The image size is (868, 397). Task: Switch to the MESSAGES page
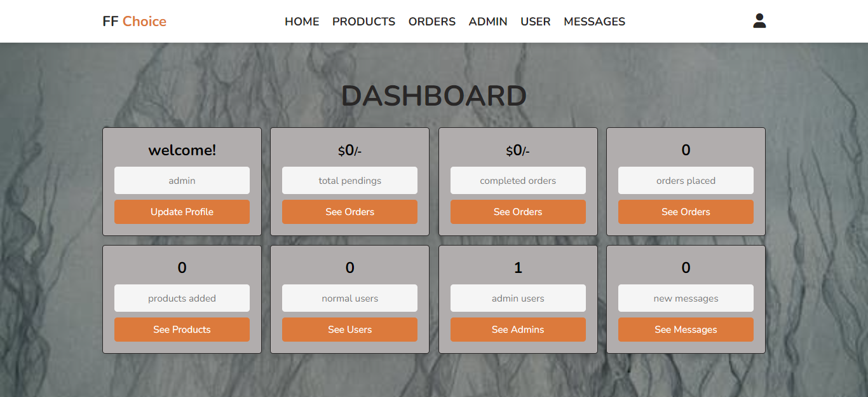(594, 22)
